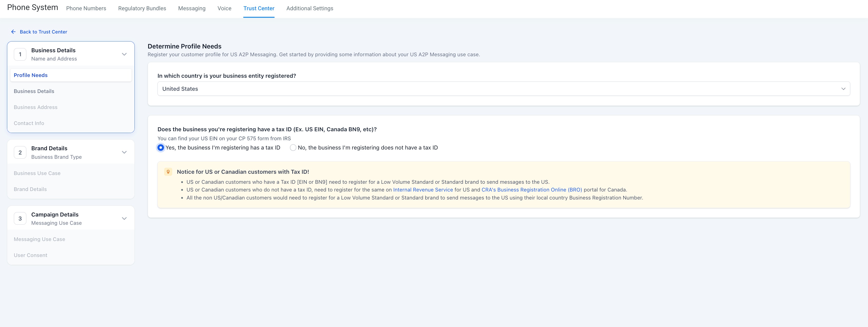Click the back arrow icon next to Trust Center
868x327 pixels.
click(x=13, y=31)
